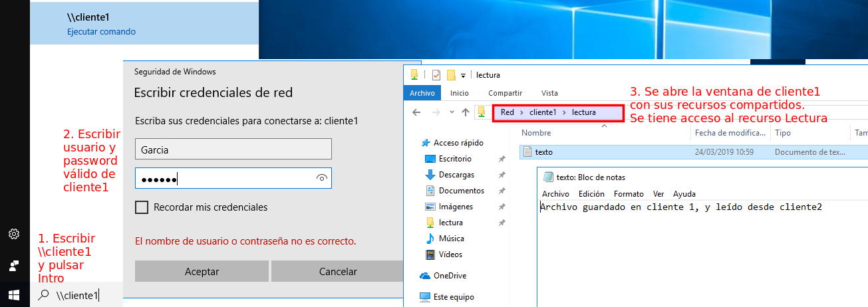The image size is (868, 307).
Task: Switch to the Compartir ribbon tab
Action: point(505,93)
